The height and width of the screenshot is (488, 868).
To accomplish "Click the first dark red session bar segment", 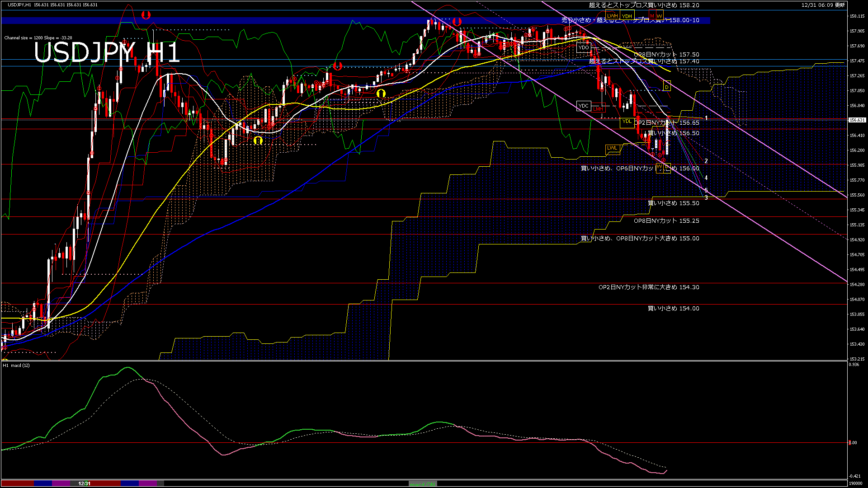I will click(17, 483).
